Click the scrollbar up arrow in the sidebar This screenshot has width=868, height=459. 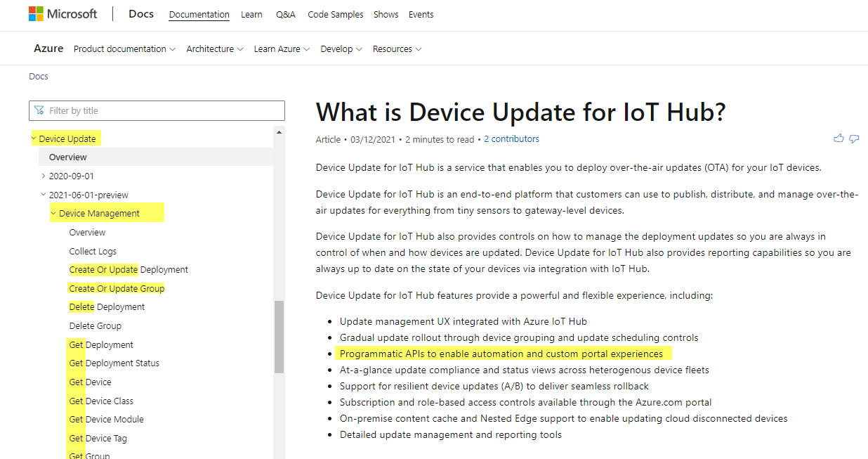pos(279,132)
